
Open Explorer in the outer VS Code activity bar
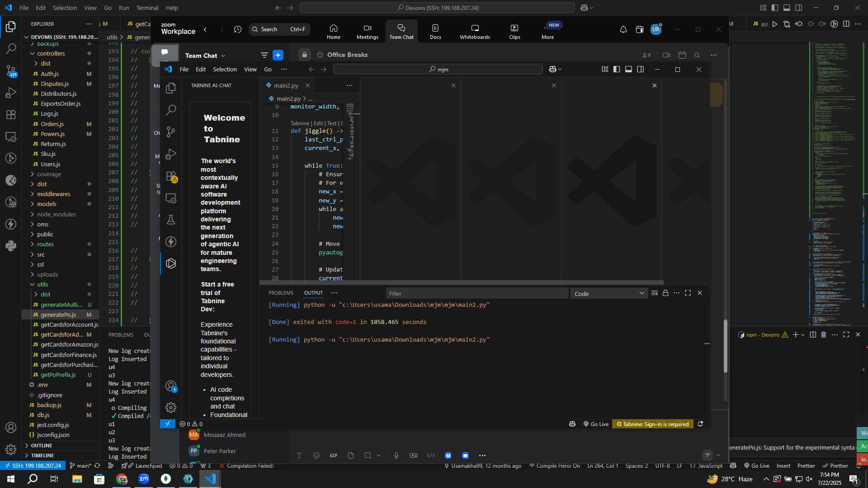tap(11, 27)
